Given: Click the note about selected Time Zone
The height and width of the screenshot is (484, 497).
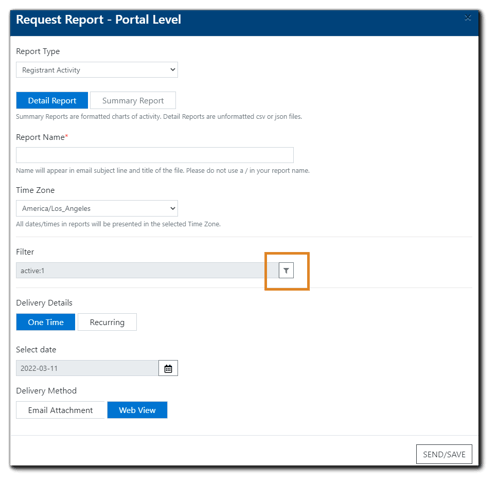Looking at the screenshot, I should click(118, 224).
